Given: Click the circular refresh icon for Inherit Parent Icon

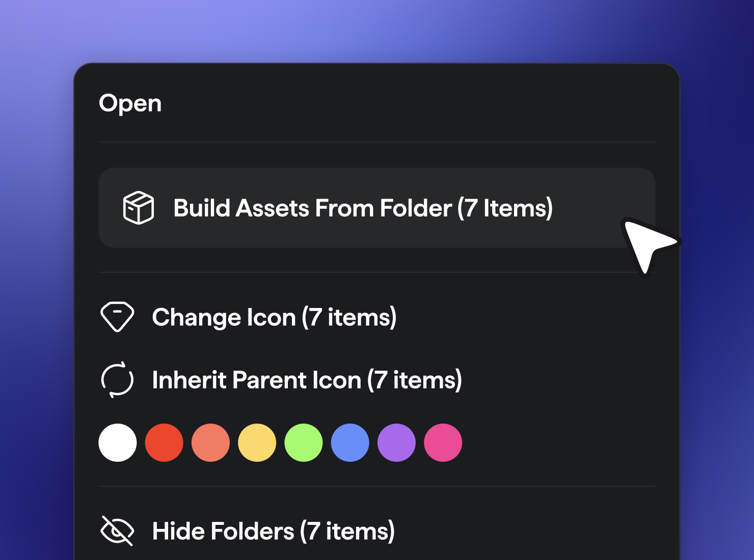Looking at the screenshot, I should [x=118, y=380].
